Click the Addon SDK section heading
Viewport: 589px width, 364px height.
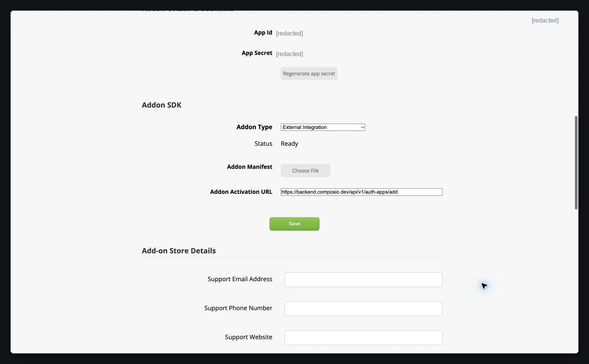(x=162, y=105)
